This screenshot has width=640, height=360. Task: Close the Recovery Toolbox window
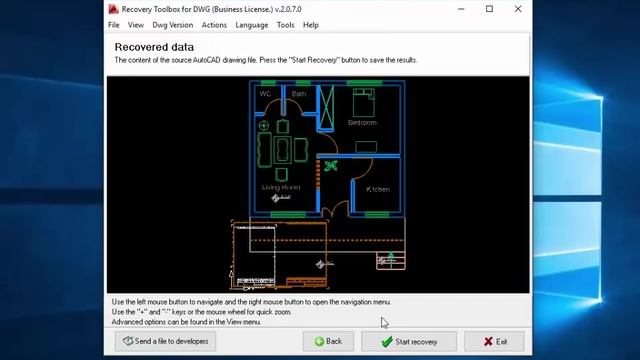pyautogui.click(x=518, y=9)
